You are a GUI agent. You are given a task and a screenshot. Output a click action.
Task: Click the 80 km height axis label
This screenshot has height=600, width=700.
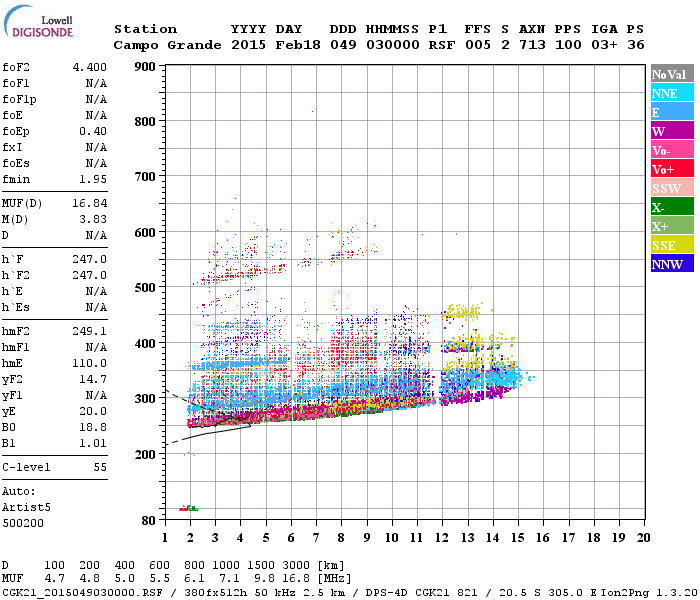(x=149, y=521)
